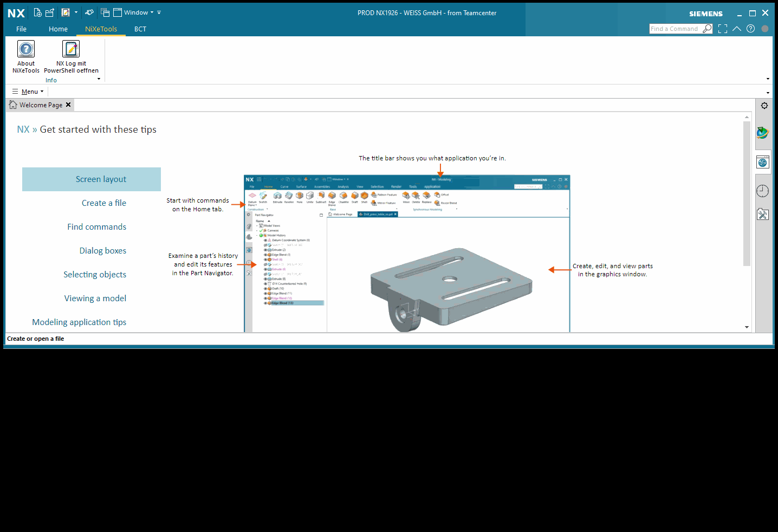Open the Roles tools resource tab
Viewport: 778px width, 532px height.
pos(763,215)
